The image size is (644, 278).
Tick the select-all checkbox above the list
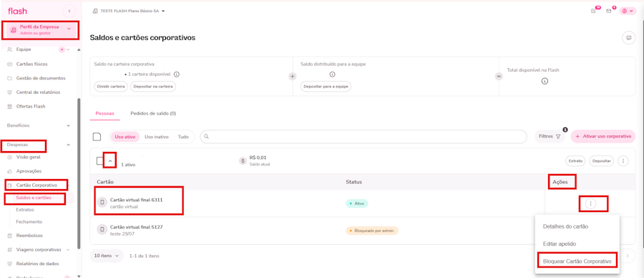pos(97,137)
